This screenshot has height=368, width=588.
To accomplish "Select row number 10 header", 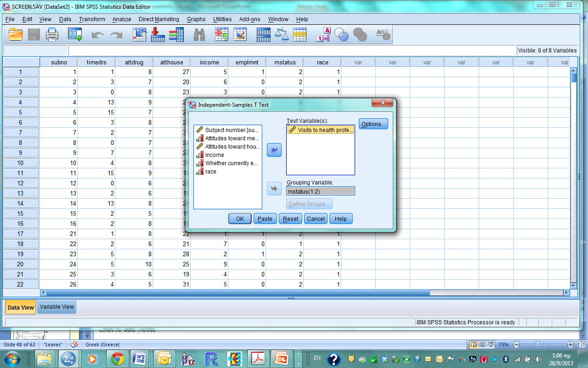I will point(21,163).
